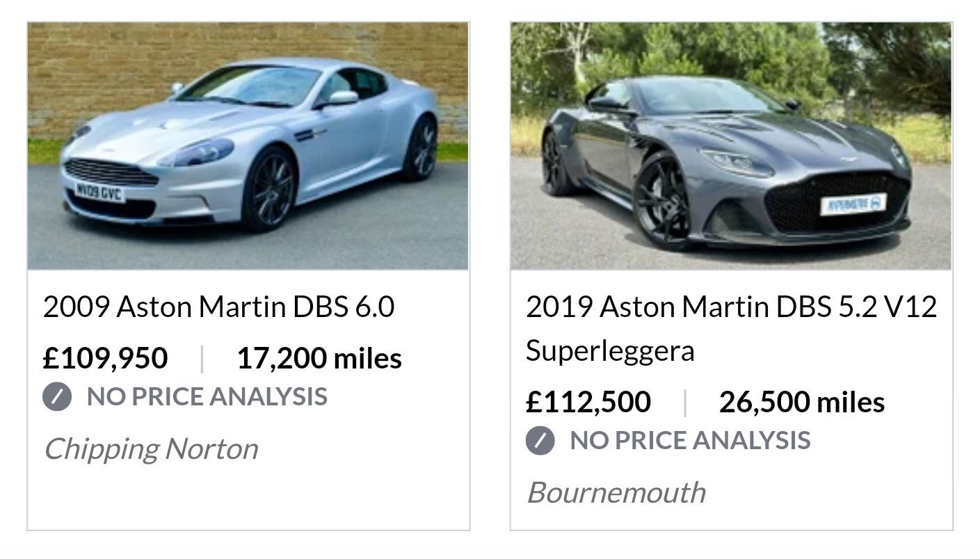Open the silver 2009 Aston Martin DBS photo

coord(248,146)
